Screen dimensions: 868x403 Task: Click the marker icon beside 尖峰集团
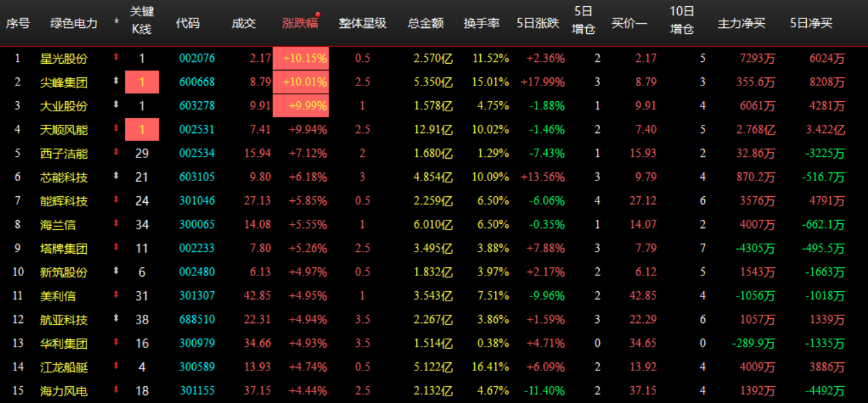coord(116,81)
